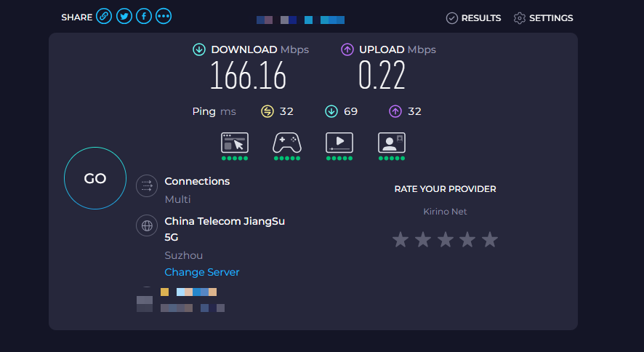The height and width of the screenshot is (352, 644).
Task: Click the China Telecom JiangSu 5G server name
Action: click(x=225, y=221)
